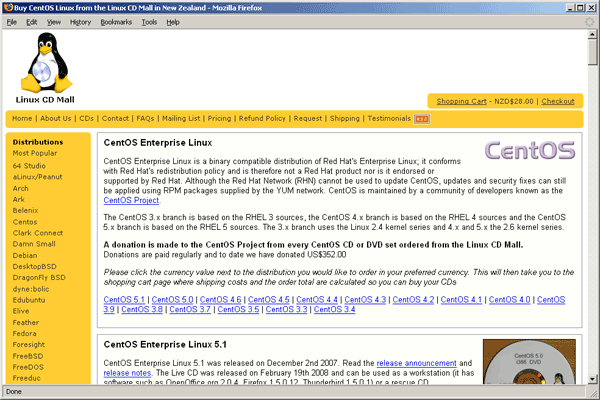600x400 pixels.
Task: Select FreeDOS distribution
Action: pyautogui.click(x=28, y=367)
